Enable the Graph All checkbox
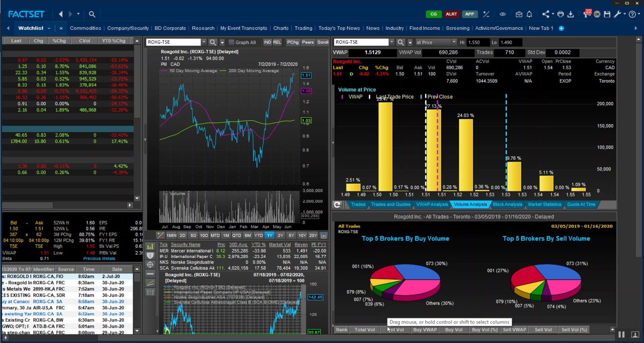644x343 pixels. 231,42
